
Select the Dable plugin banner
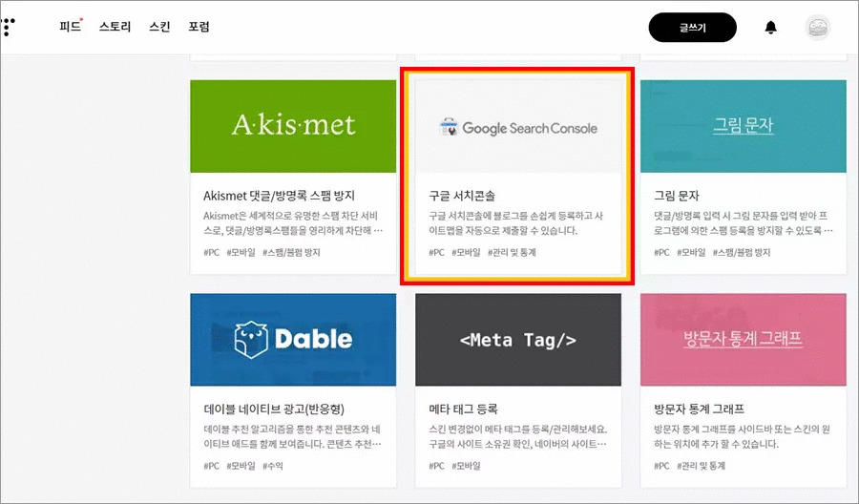coord(293,340)
